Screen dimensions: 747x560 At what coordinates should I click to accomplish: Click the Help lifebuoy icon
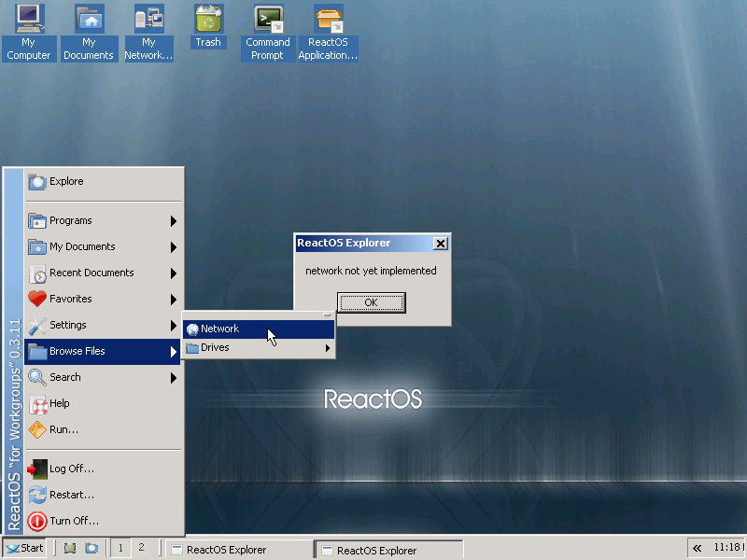(x=38, y=404)
